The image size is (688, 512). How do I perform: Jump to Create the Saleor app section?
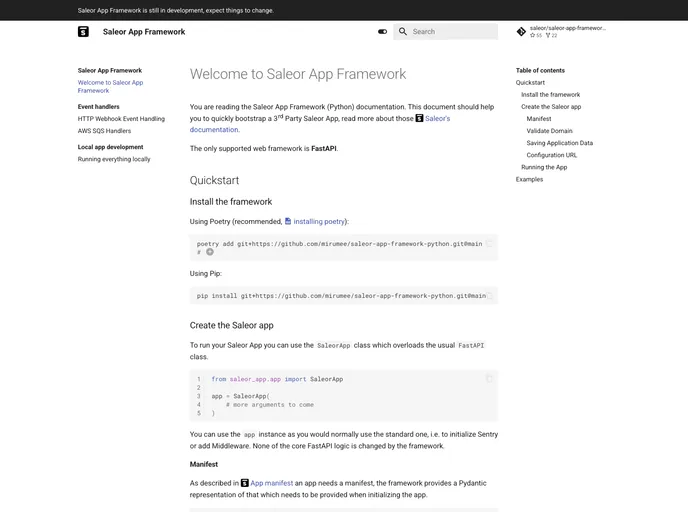pos(551,107)
